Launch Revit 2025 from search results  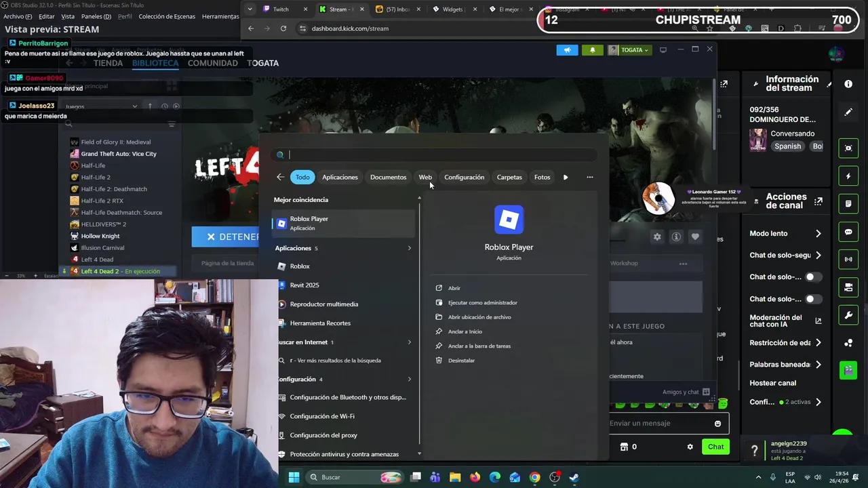click(x=304, y=285)
